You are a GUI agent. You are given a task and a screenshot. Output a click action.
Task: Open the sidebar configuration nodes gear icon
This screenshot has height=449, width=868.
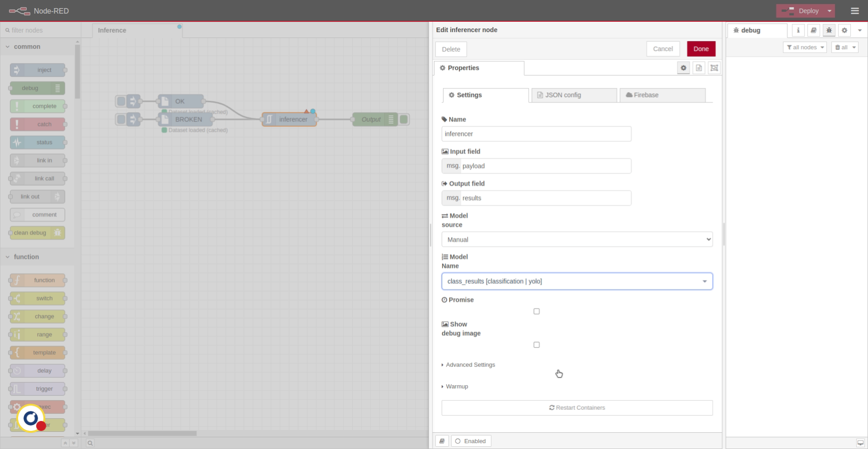844,30
